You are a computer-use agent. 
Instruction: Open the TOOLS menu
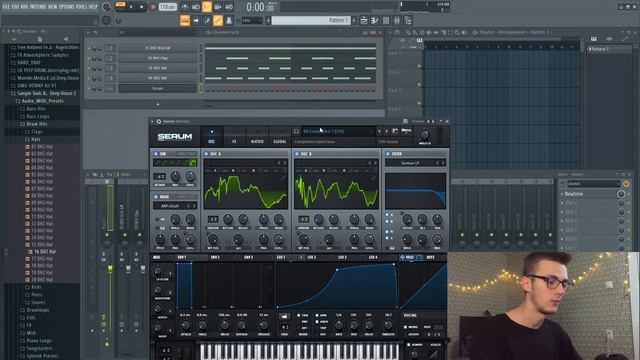click(x=82, y=7)
